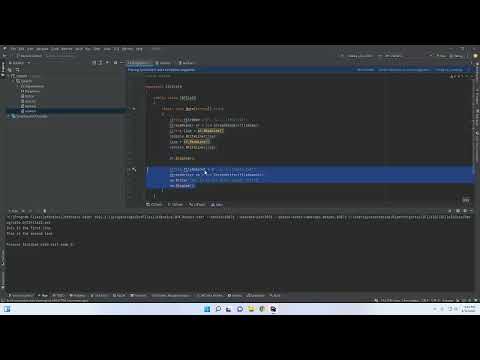Click "This is the first line." console output
480x360 pixels.
click(x=29, y=228)
